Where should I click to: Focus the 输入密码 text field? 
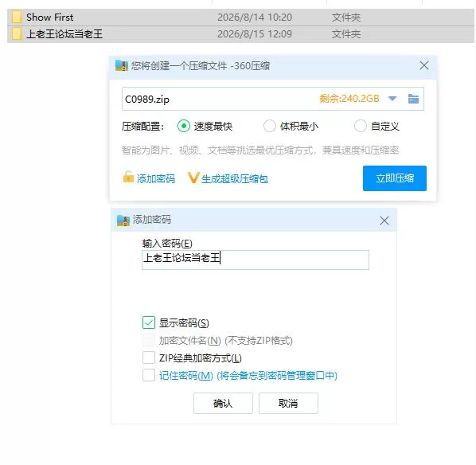pos(256,260)
